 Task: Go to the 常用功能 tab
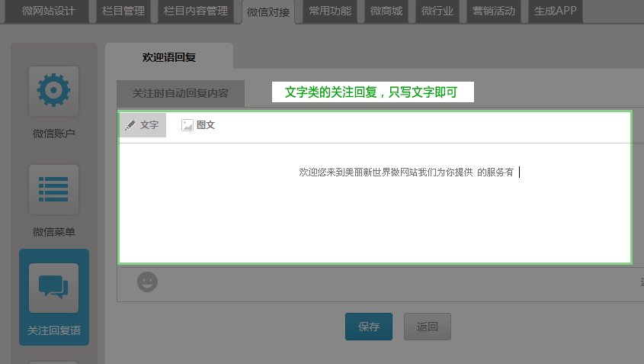point(330,11)
